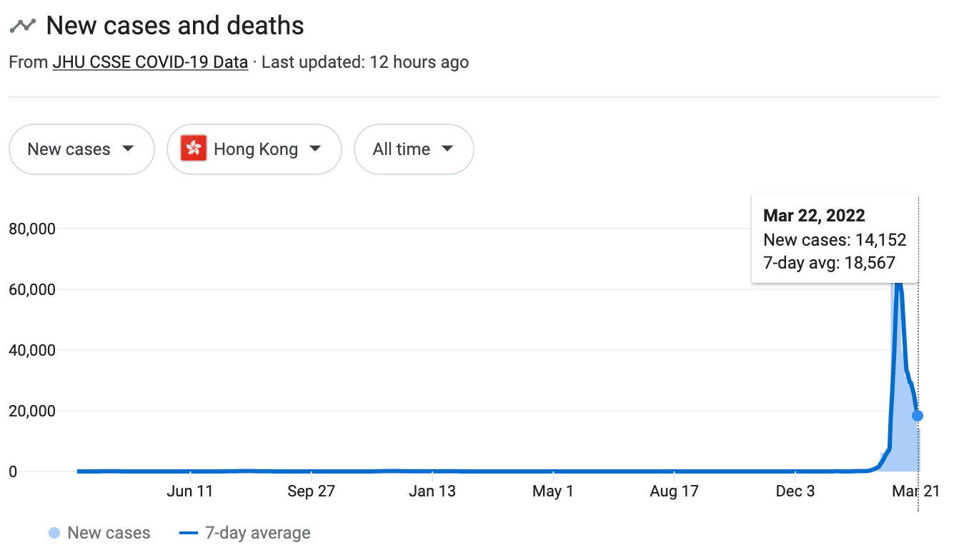Screen dimensions: 959x560
Task: Click the Jun 11 axis label
Action: 190,491
